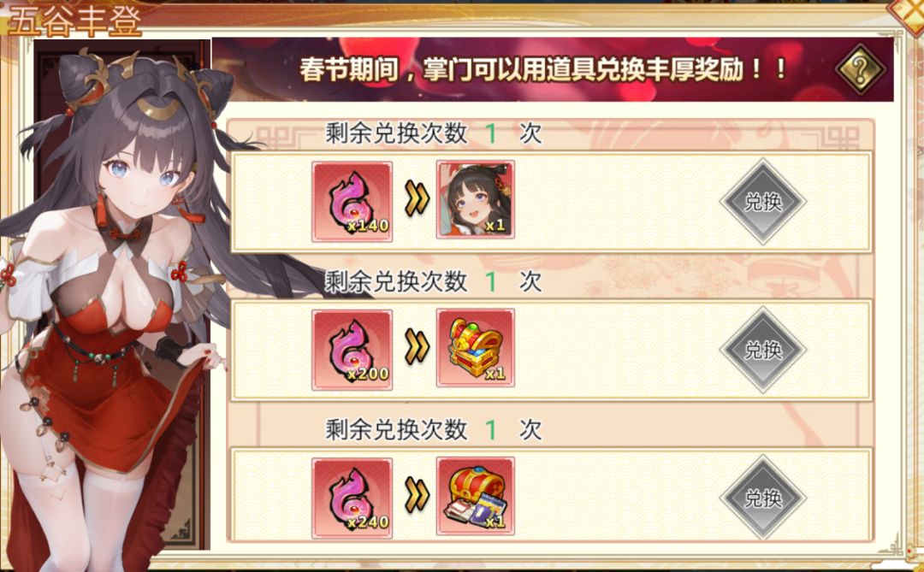
Task: Click the double arrow in the x140 row
Action: click(416, 200)
